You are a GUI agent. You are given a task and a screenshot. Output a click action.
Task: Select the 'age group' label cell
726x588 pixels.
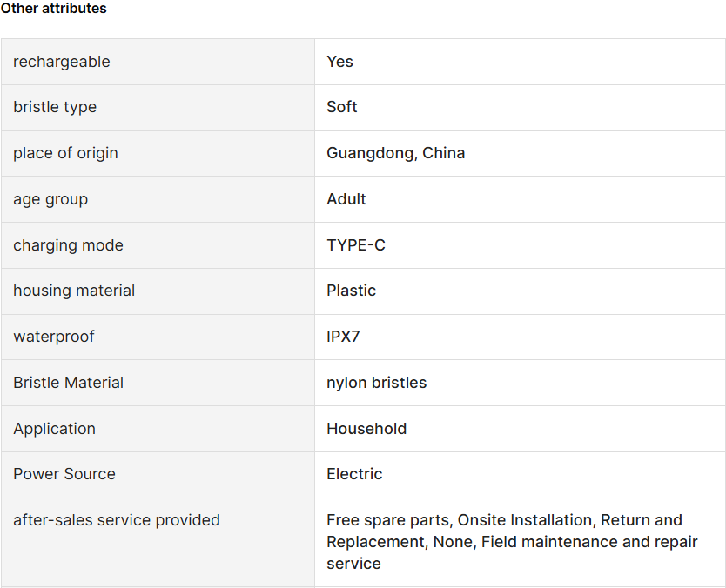pos(158,199)
